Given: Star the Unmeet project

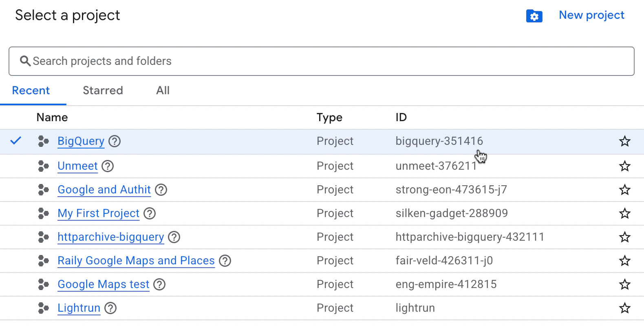Looking at the screenshot, I should [624, 166].
